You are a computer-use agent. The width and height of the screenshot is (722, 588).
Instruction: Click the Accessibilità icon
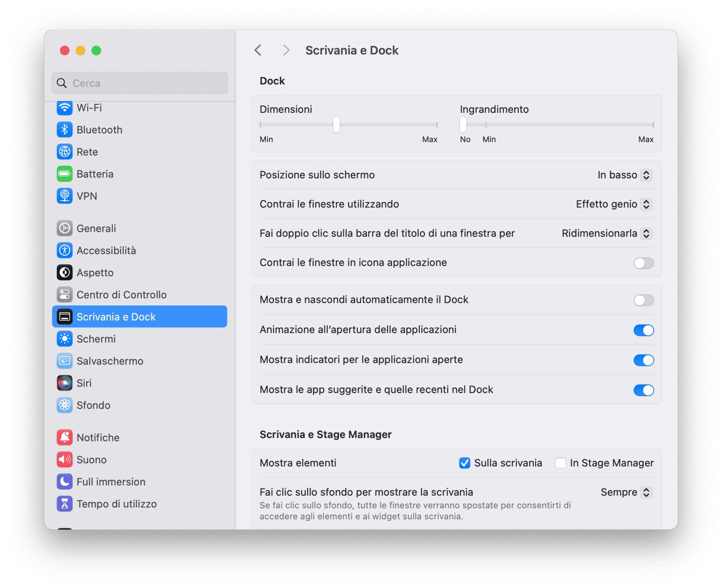65,250
